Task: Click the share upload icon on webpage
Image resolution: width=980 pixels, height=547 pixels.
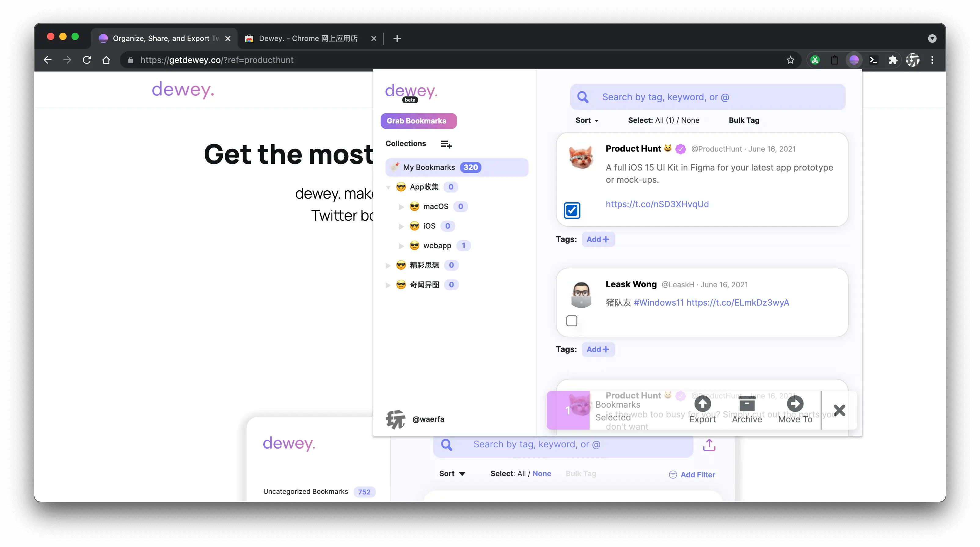Action: click(709, 445)
